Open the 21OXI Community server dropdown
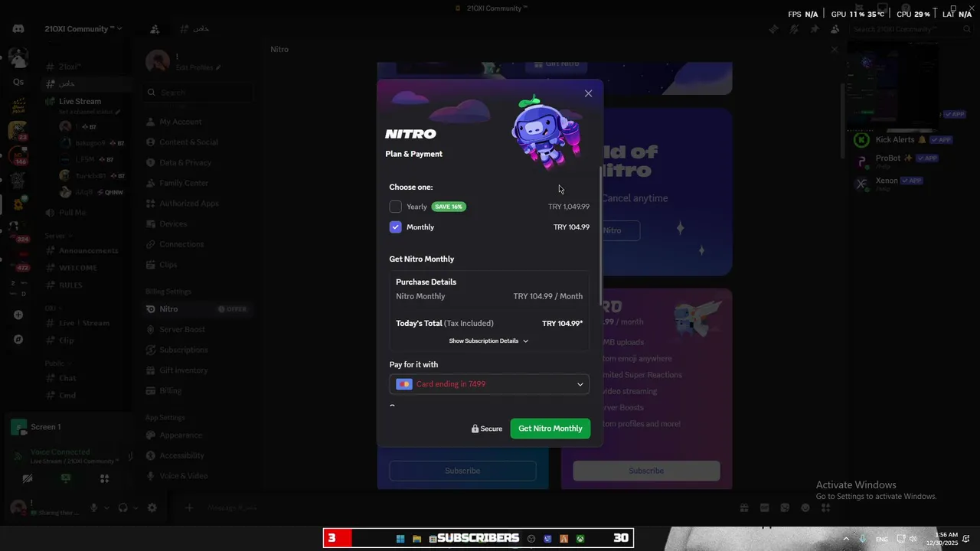This screenshot has width=980, height=551. tap(83, 29)
